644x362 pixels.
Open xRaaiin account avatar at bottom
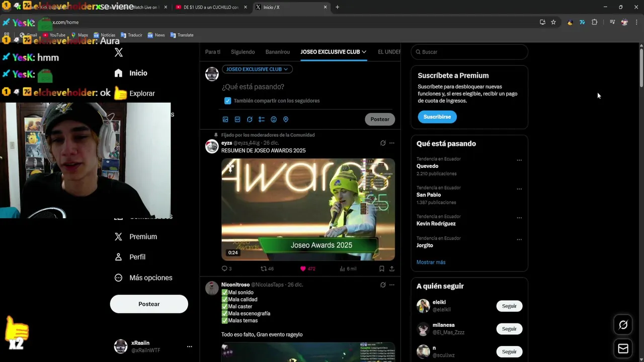pos(121,346)
